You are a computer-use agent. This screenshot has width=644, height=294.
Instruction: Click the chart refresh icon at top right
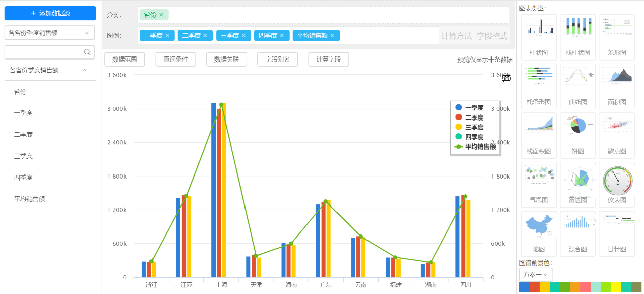click(506, 78)
